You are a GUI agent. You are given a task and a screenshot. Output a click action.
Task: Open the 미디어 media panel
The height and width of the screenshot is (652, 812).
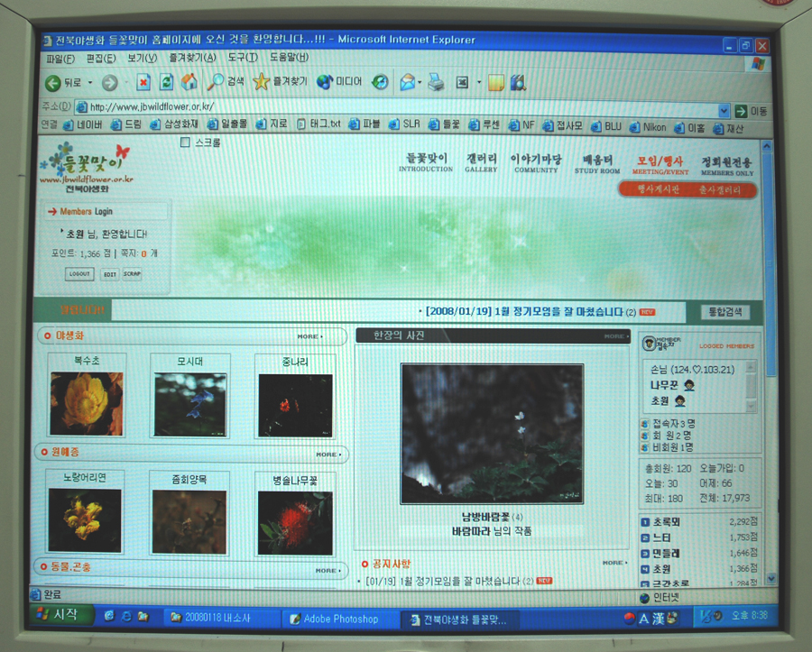pyautogui.click(x=339, y=81)
